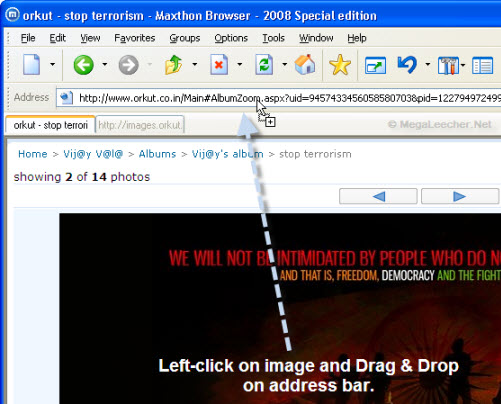Open the Tools menu
The width and height of the screenshot is (501, 404).
(273, 38)
